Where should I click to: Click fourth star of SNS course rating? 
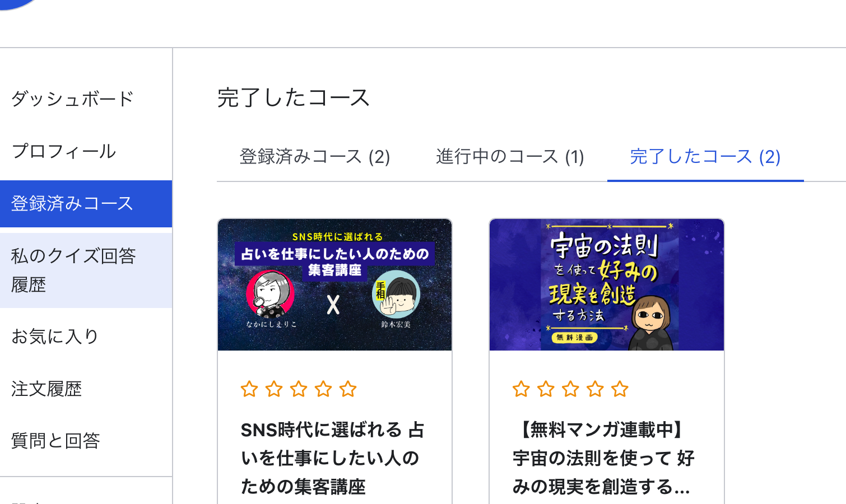coord(323,389)
